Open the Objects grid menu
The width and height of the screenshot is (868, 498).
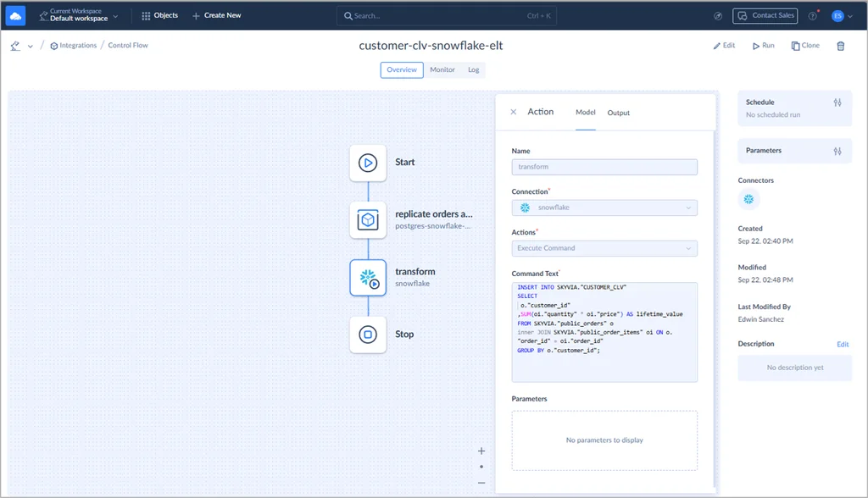(x=159, y=15)
